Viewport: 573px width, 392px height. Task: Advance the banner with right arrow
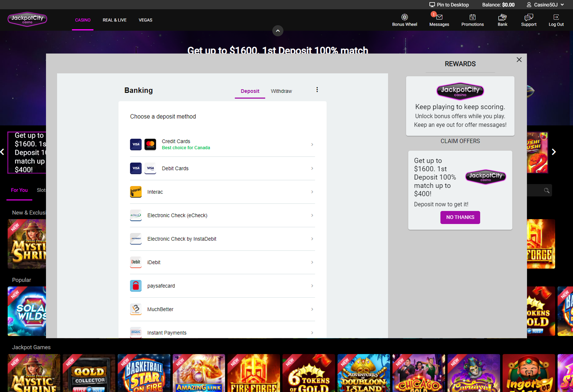click(554, 152)
